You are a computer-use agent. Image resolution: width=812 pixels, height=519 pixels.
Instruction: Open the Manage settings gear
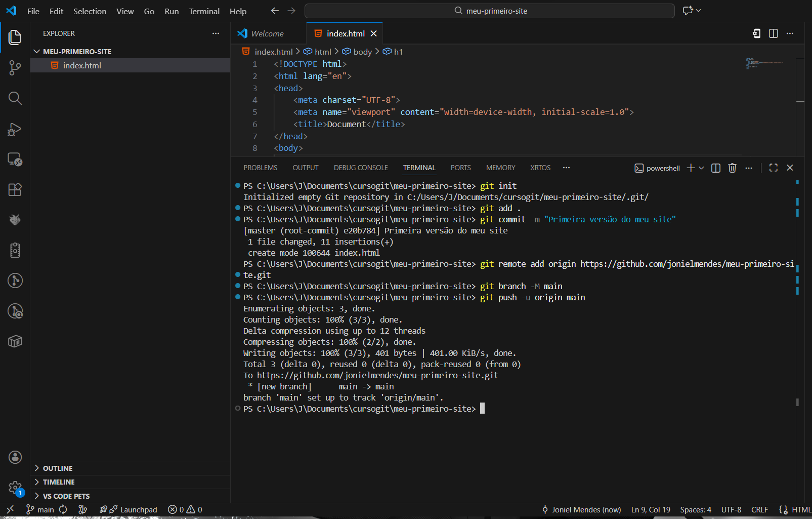(x=15, y=488)
